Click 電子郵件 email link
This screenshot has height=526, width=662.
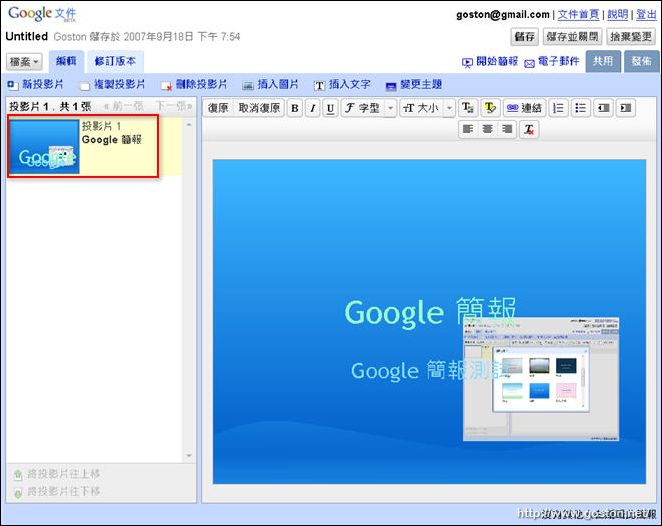[x=552, y=62]
